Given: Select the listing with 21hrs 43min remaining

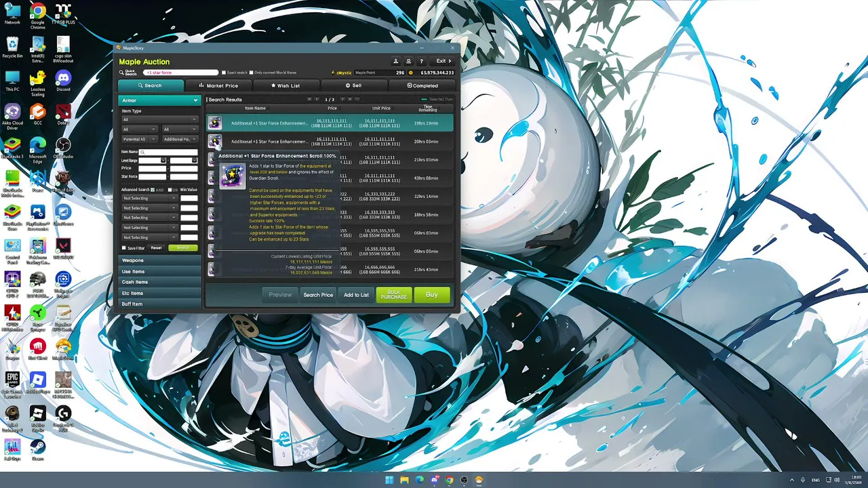Looking at the screenshot, I should 330,269.
